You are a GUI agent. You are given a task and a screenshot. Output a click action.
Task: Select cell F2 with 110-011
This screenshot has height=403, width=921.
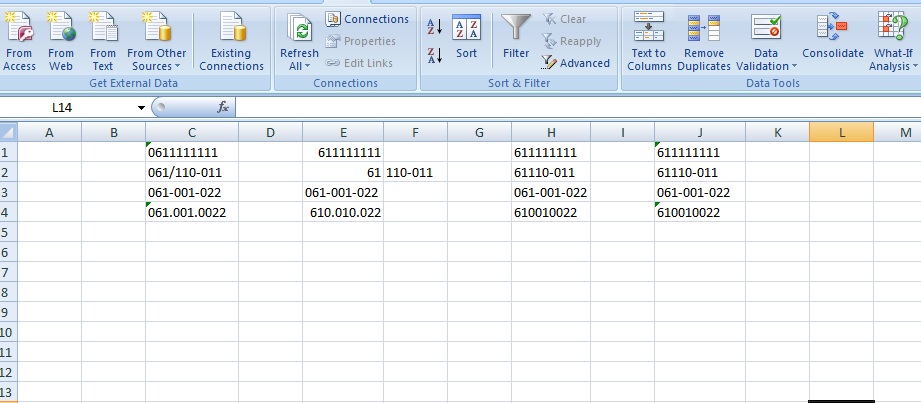click(415, 172)
